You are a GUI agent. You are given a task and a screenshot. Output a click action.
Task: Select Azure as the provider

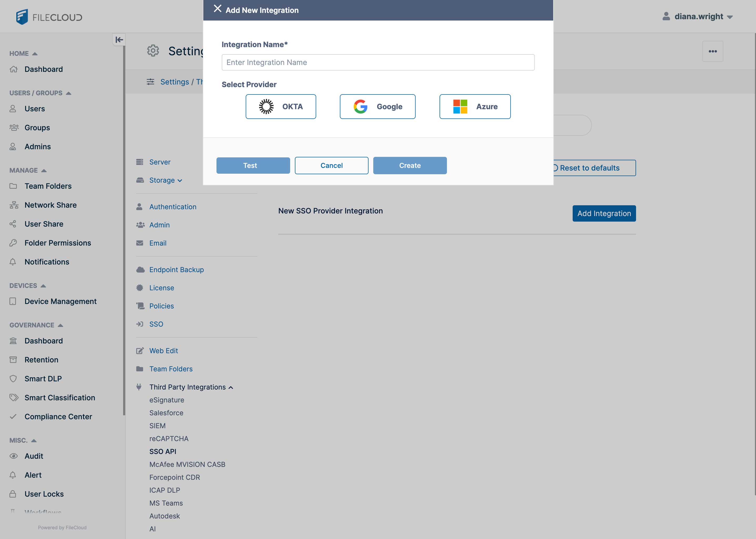pos(475,107)
